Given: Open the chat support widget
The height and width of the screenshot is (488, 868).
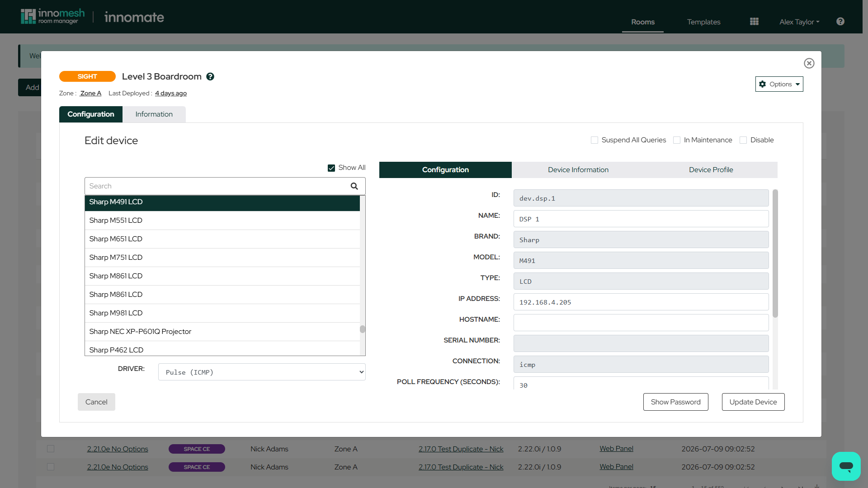Looking at the screenshot, I should tap(846, 466).
